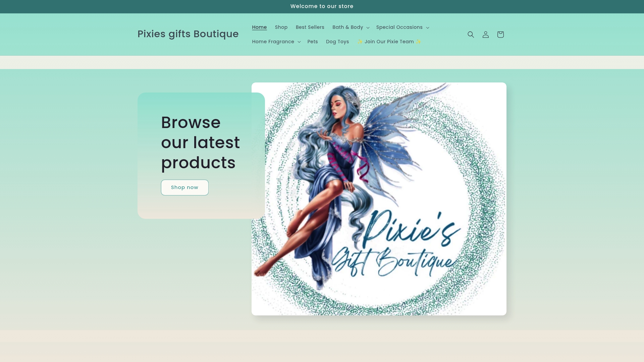Image resolution: width=644 pixels, height=362 pixels.
Task: Expand the Bath & Body dropdown menu
Action: (351, 27)
